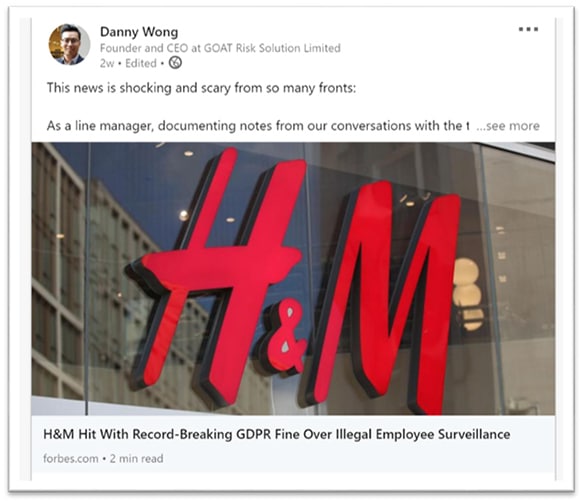
Task: Open the three-dot post options menu
Action: point(528,29)
